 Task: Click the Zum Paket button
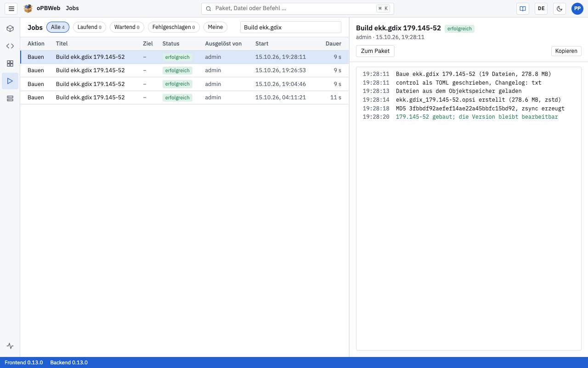pyautogui.click(x=375, y=51)
